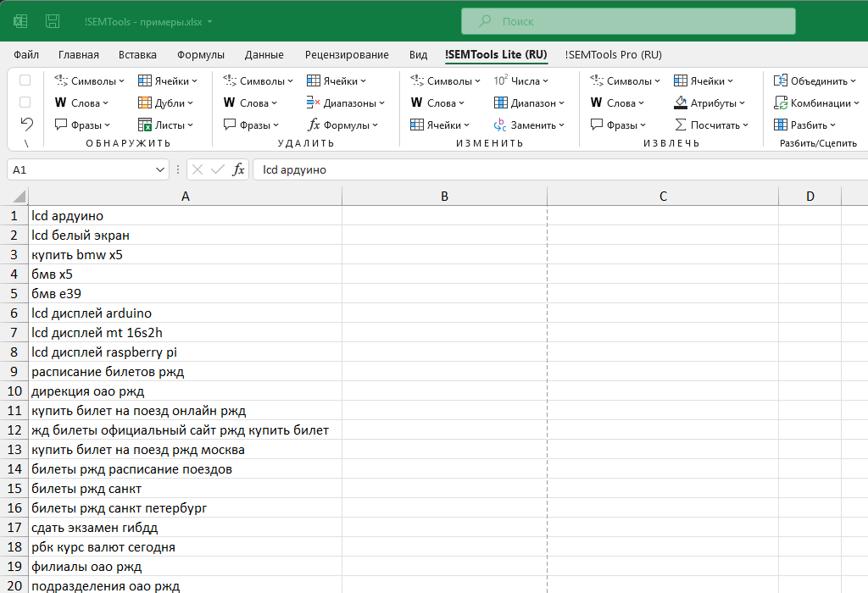Open the Числа numbers tool

(x=521, y=80)
